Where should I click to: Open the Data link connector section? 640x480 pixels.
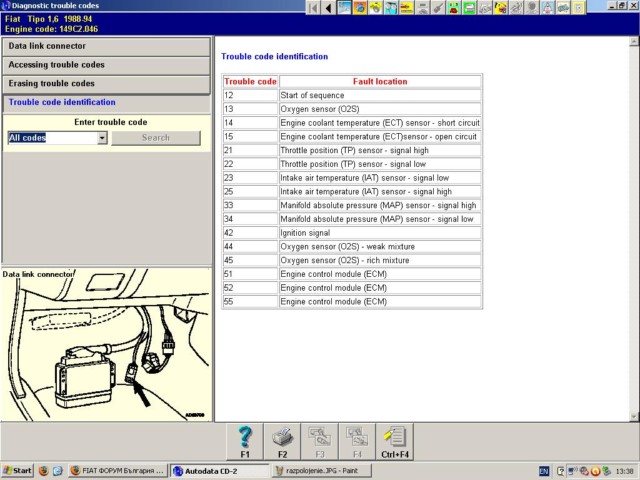point(105,46)
